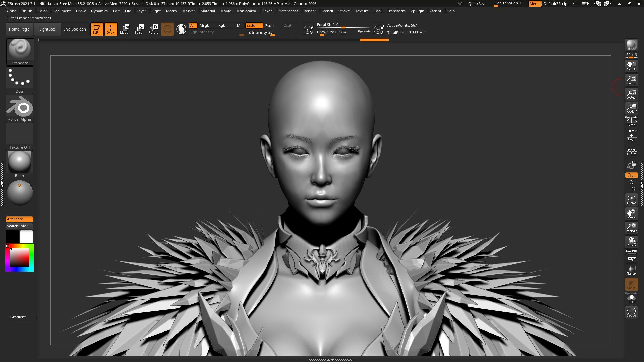Activate the Zoom3D navigation icon

(631, 228)
